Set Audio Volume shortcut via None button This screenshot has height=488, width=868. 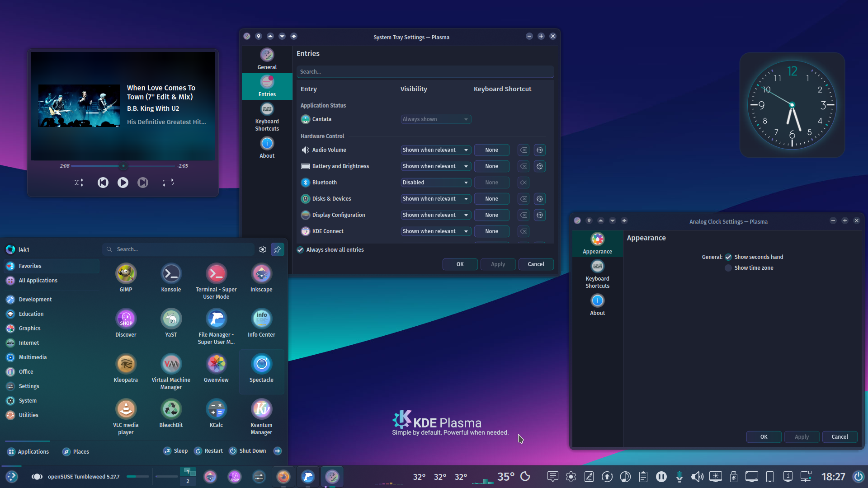click(491, 150)
